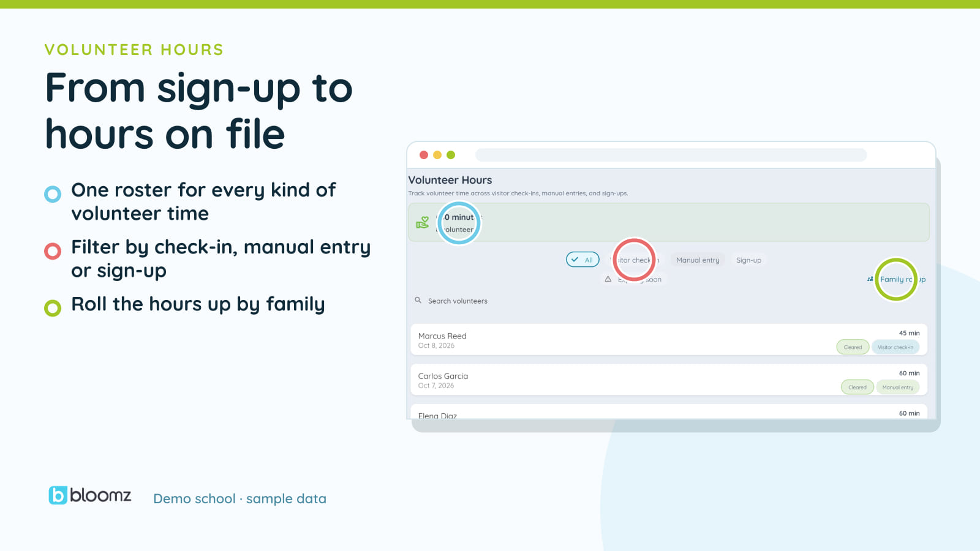
Task: Select the Visitor check-in filter chip
Action: click(634, 260)
